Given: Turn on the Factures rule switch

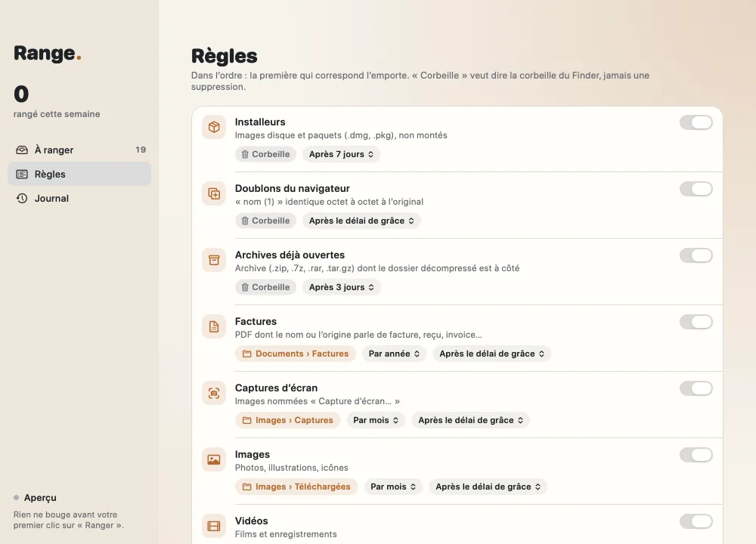Looking at the screenshot, I should (696, 322).
